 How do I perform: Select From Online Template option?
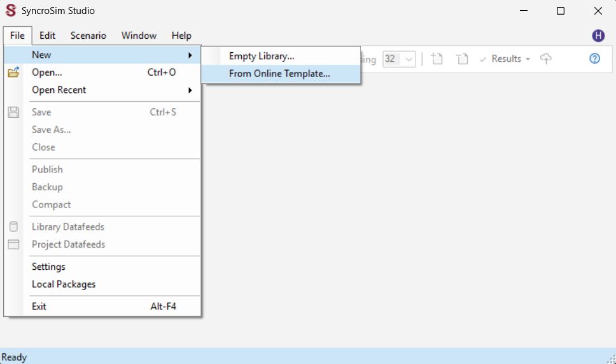279,73
